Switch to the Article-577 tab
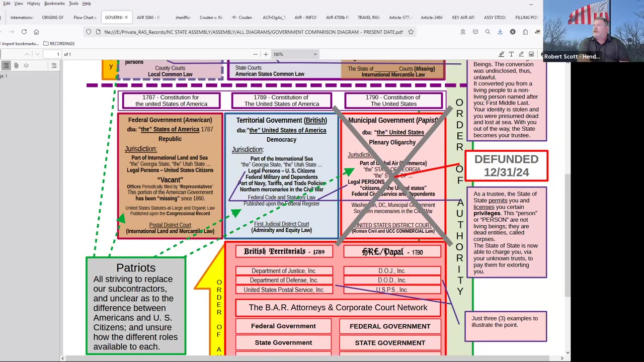 click(x=400, y=17)
